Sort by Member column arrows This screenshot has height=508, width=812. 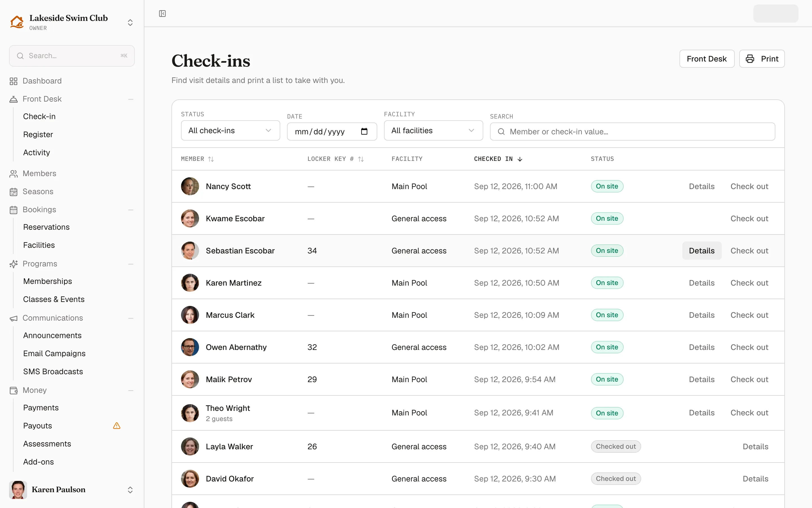click(x=211, y=159)
